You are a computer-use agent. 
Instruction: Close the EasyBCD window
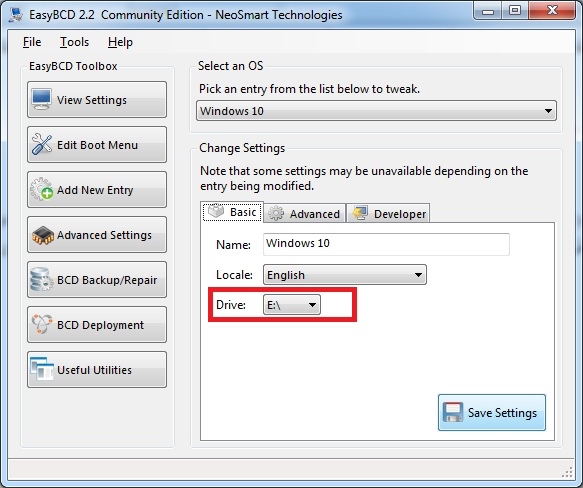point(552,11)
